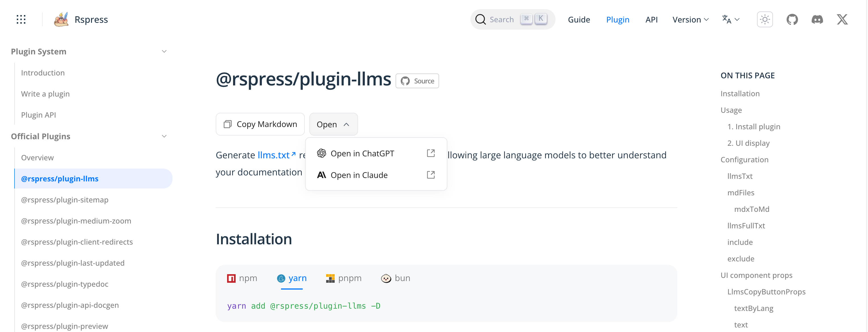Click the Source GitHub badge
This screenshot has width=868, height=332.
pyautogui.click(x=417, y=81)
